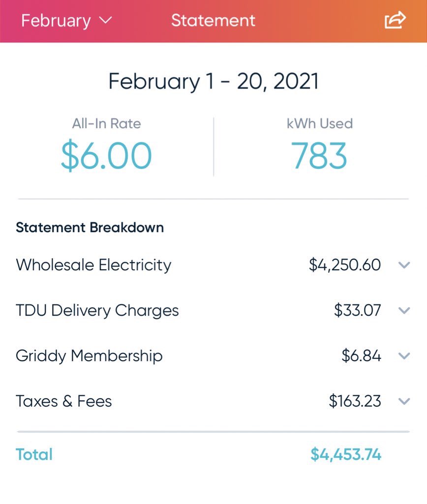427x504 pixels.
Task: Select the Taxes & Fees label
Action: pos(63,401)
